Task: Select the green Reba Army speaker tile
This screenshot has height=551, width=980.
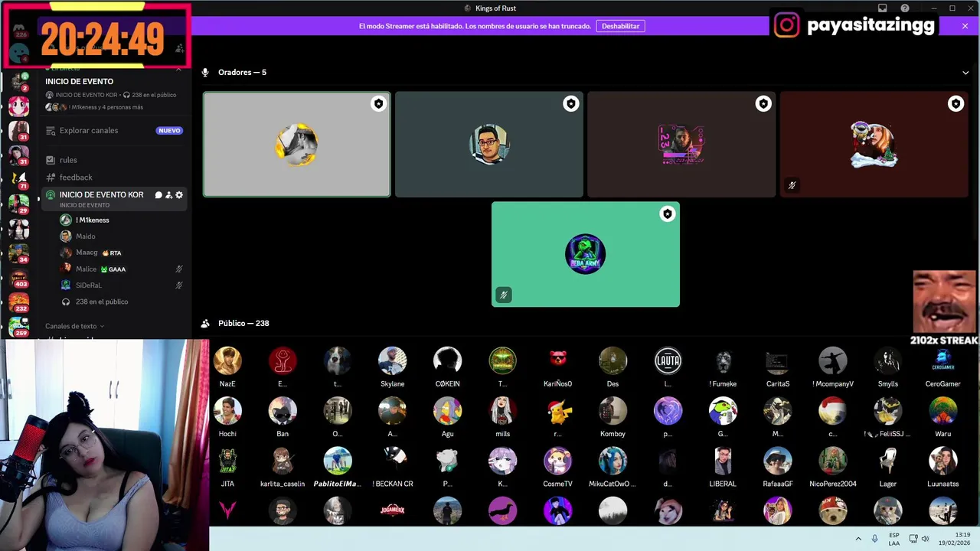Action: pos(586,254)
